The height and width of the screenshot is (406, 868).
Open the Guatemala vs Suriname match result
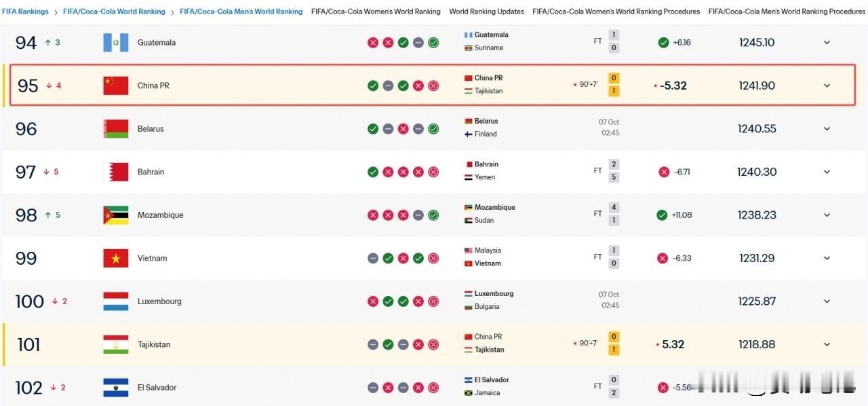[541, 41]
